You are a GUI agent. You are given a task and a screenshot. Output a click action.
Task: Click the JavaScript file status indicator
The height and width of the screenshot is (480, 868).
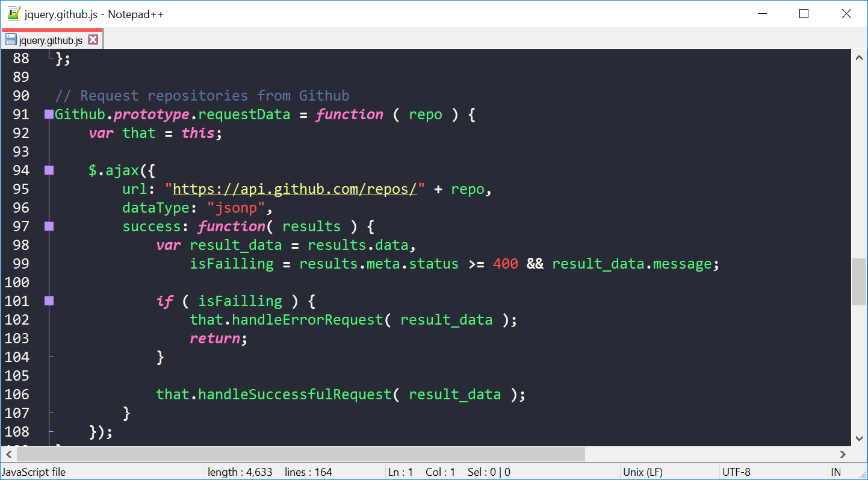point(34,472)
